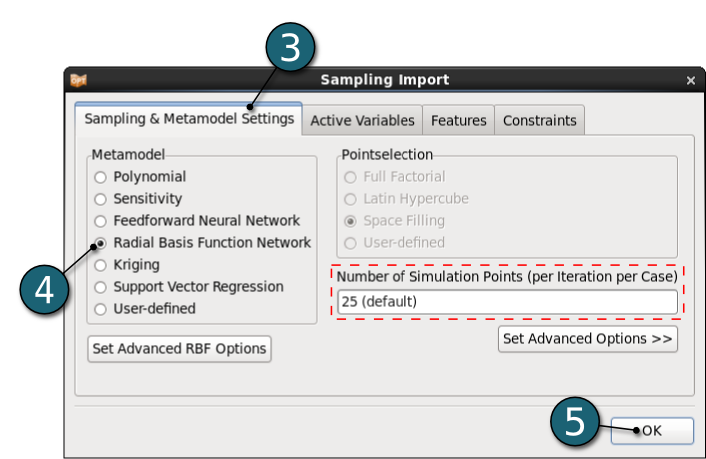Screen dimensions: 706x459
Task: Go to the Constraints tab
Action: 539,120
